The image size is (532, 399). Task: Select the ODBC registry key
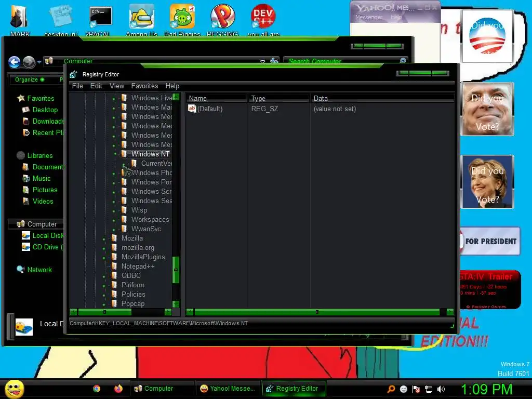point(131,275)
